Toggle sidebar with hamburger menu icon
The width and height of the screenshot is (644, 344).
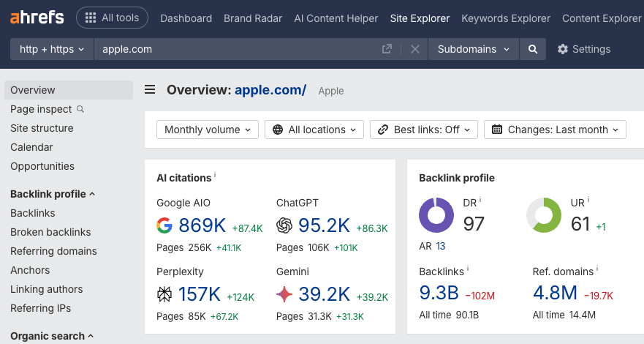tap(150, 89)
